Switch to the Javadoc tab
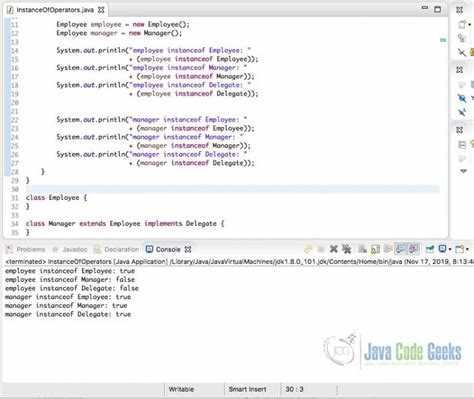Screen dimensions: 474x399 point(75,249)
